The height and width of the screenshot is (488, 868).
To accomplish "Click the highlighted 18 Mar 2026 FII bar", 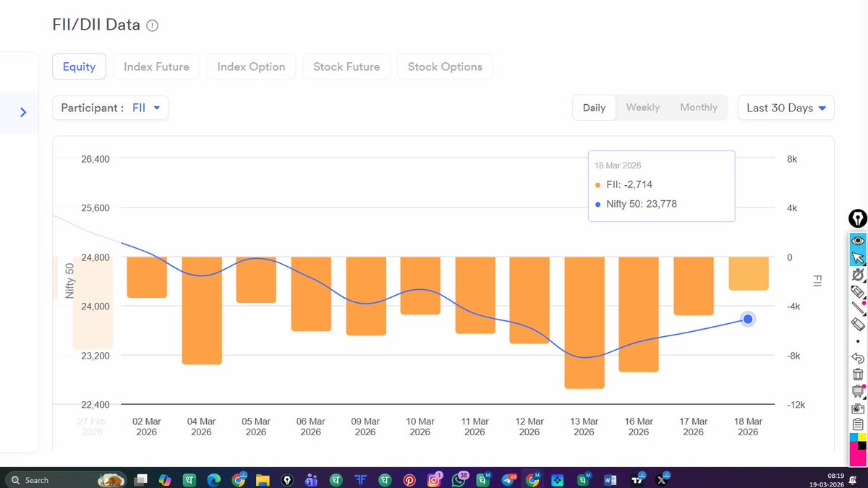I will click(748, 274).
